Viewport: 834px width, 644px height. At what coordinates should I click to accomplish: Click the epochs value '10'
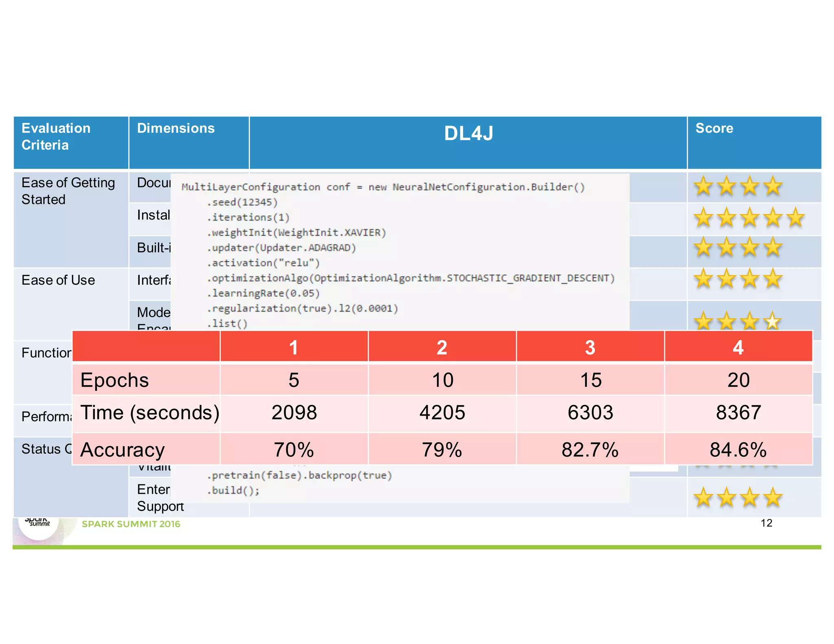coord(442,380)
